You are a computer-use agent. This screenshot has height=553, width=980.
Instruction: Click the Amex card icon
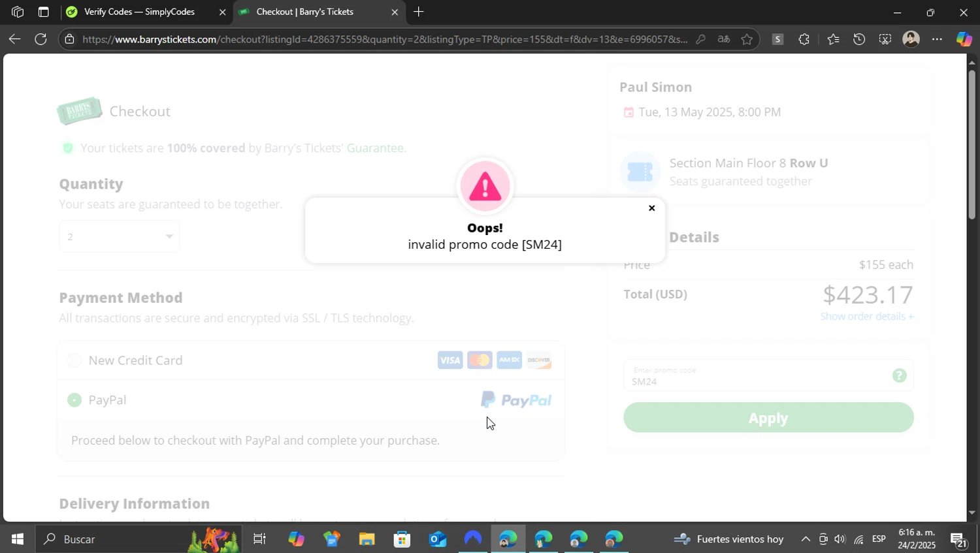pyautogui.click(x=510, y=360)
